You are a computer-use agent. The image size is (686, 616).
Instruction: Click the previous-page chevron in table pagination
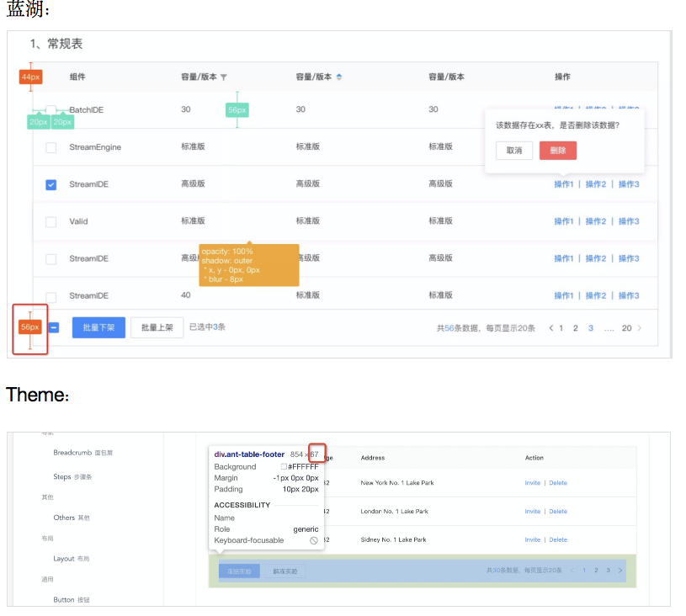click(x=551, y=329)
